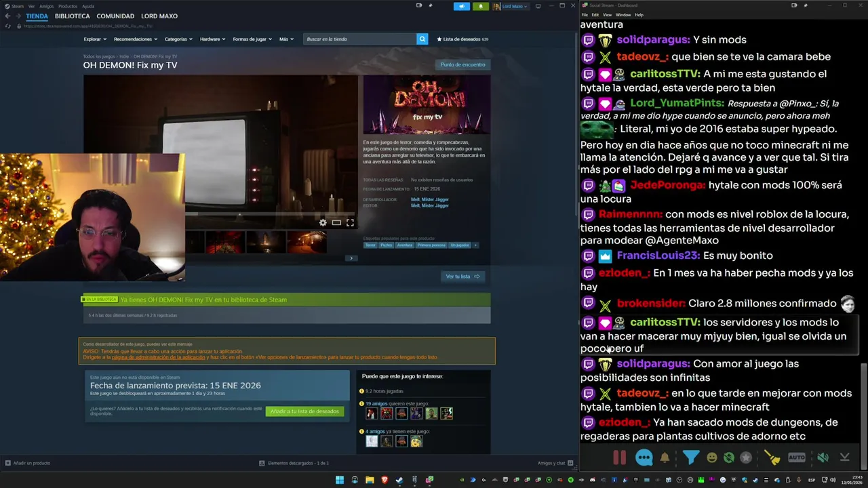The width and height of the screenshot is (868, 488).
Task: Expand the Más dropdown
Action: 286,39
